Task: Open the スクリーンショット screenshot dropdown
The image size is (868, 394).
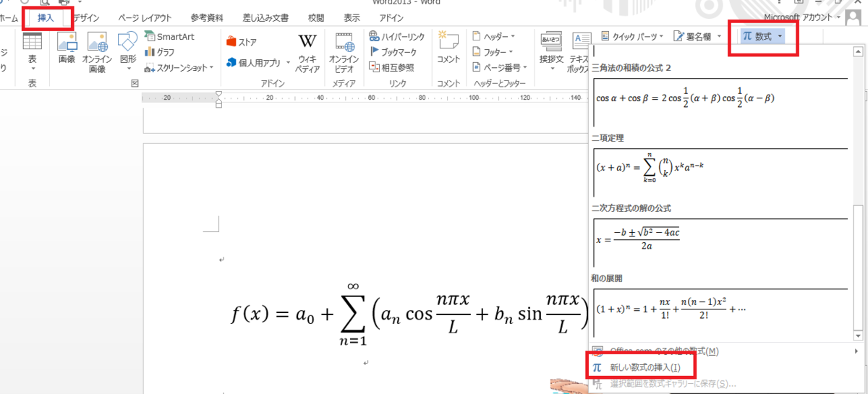Action: (179, 67)
